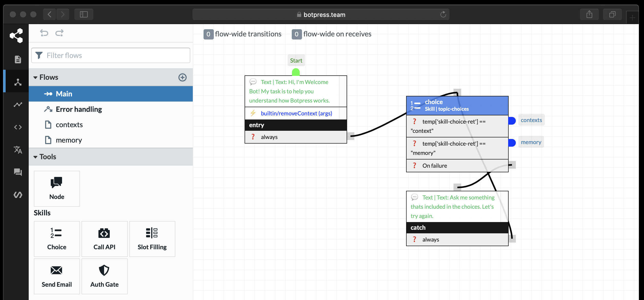
Task: Open the contexts flow in list
Action: click(x=111, y=125)
